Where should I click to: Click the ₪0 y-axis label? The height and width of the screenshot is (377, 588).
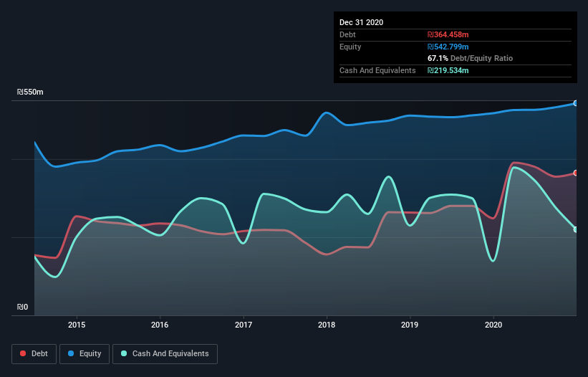(x=22, y=307)
